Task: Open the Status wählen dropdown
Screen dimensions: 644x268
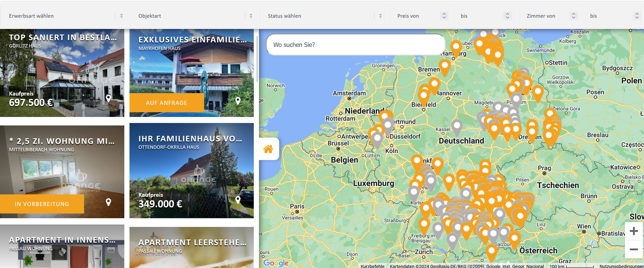Action: point(323,16)
